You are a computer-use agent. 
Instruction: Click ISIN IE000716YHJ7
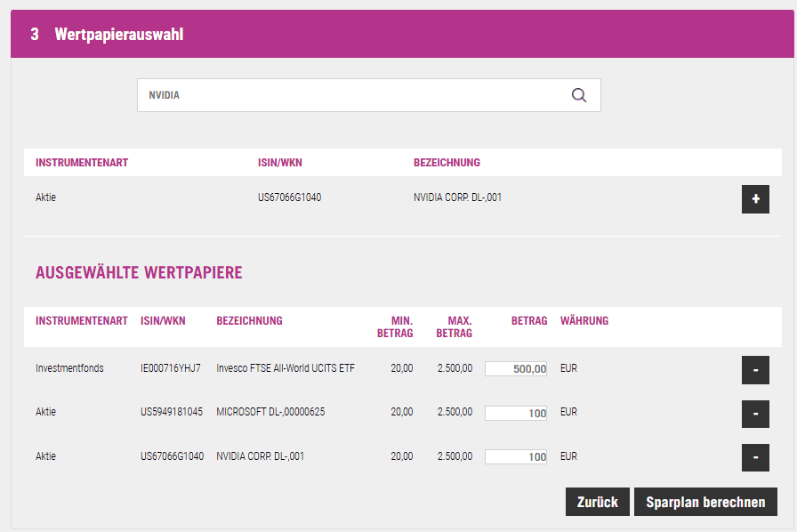(x=170, y=368)
